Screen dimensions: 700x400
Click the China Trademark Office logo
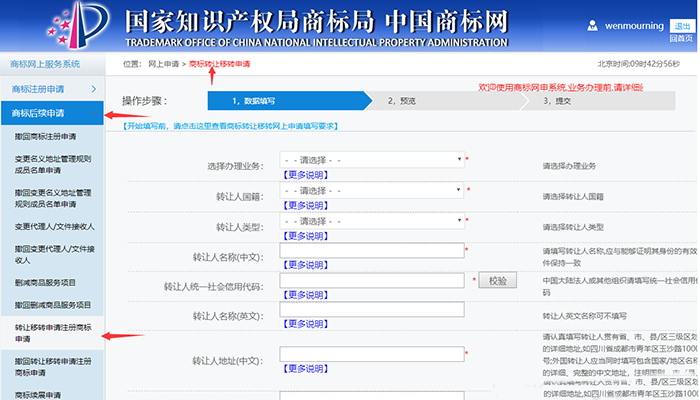pyautogui.click(x=78, y=25)
